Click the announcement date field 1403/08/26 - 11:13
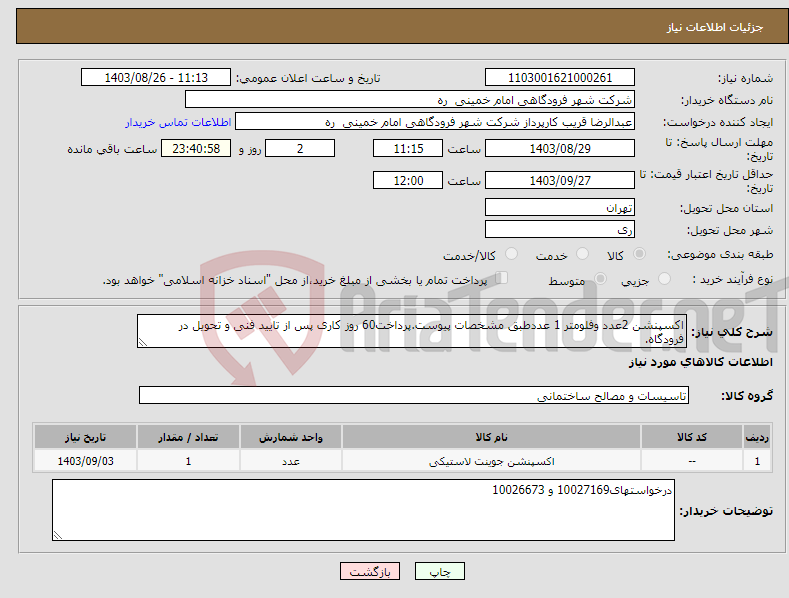The image size is (789, 598). [155, 78]
